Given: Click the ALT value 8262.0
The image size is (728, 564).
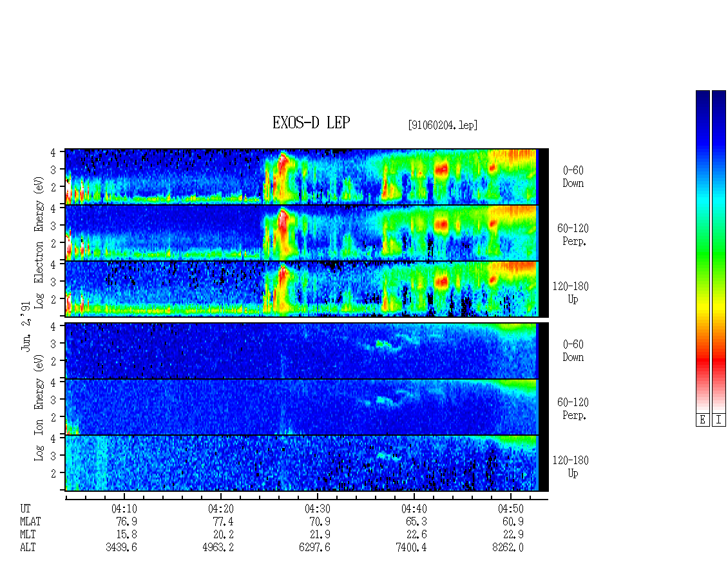Looking at the screenshot, I should (x=508, y=548).
